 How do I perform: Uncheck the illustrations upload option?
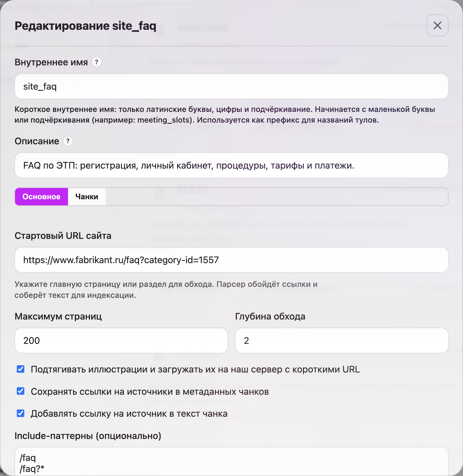[x=20, y=369]
